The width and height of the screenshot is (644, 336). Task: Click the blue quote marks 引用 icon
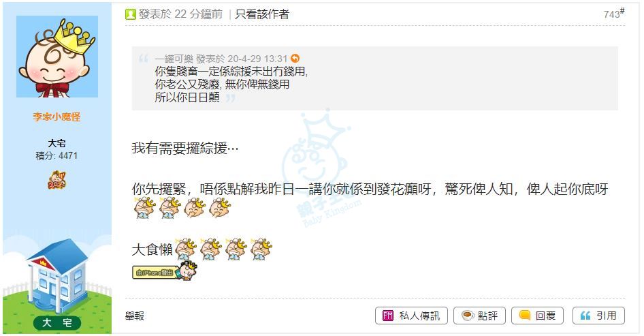click(x=585, y=316)
